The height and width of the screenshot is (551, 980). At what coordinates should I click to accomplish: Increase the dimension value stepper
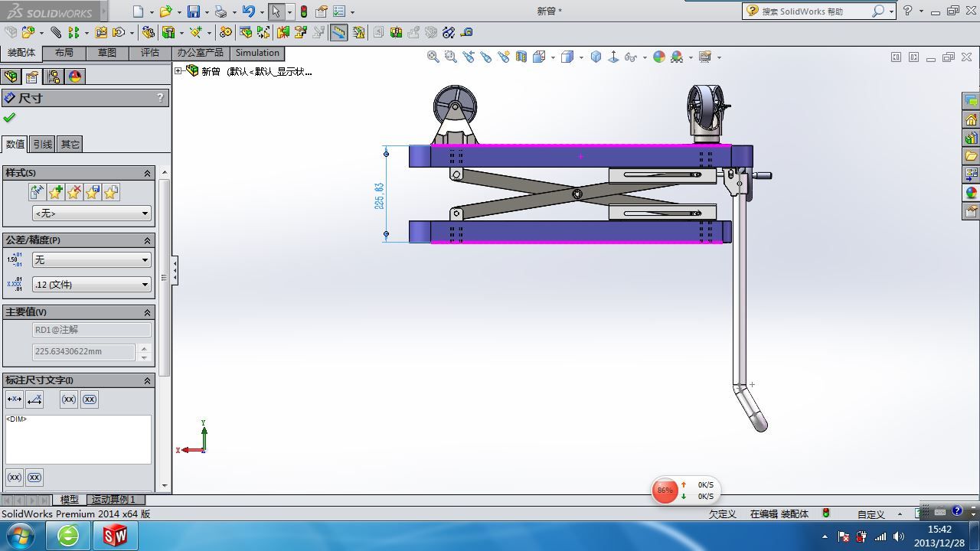[144, 348]
